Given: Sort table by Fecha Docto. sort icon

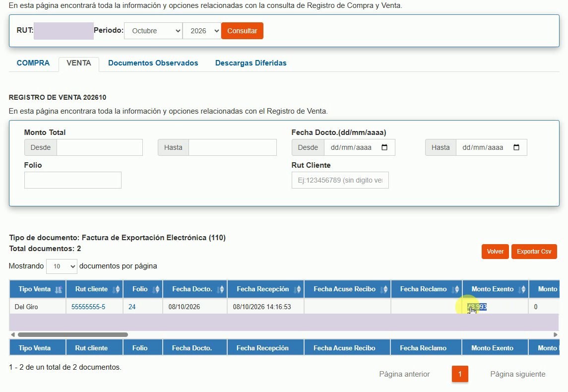Looking at the screenshot, I should [221, 289].
